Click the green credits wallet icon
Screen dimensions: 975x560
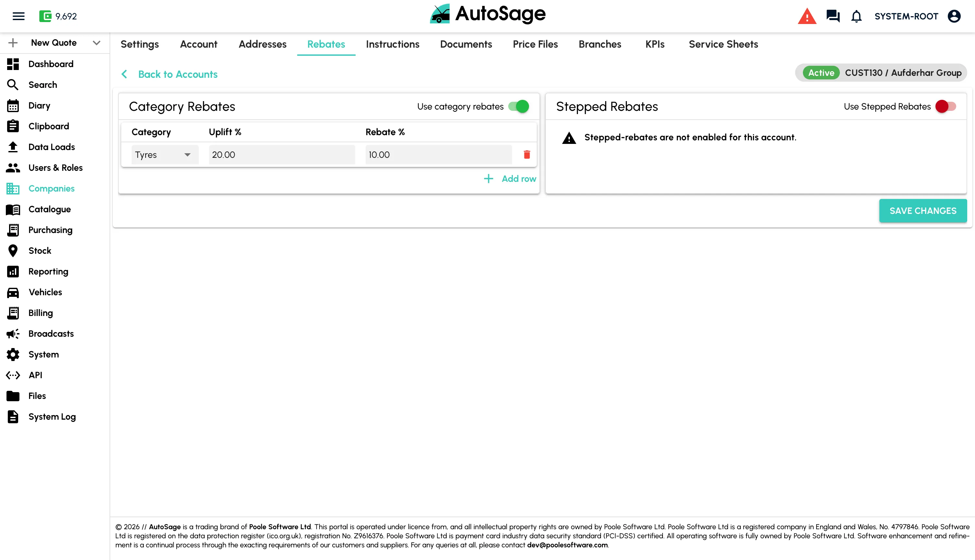pos(45,16)
